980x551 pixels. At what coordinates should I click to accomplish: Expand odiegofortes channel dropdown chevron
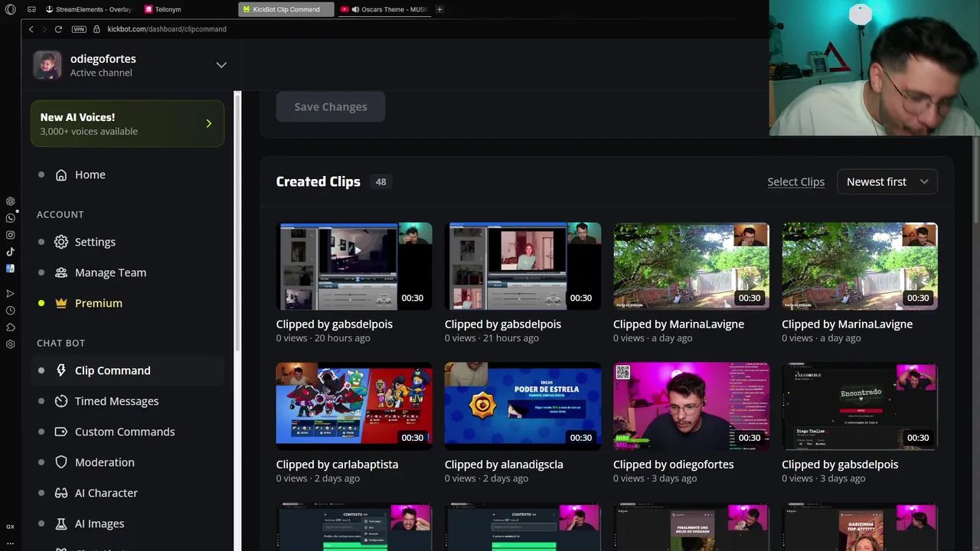pyautogui.click(x=221, y=65)
